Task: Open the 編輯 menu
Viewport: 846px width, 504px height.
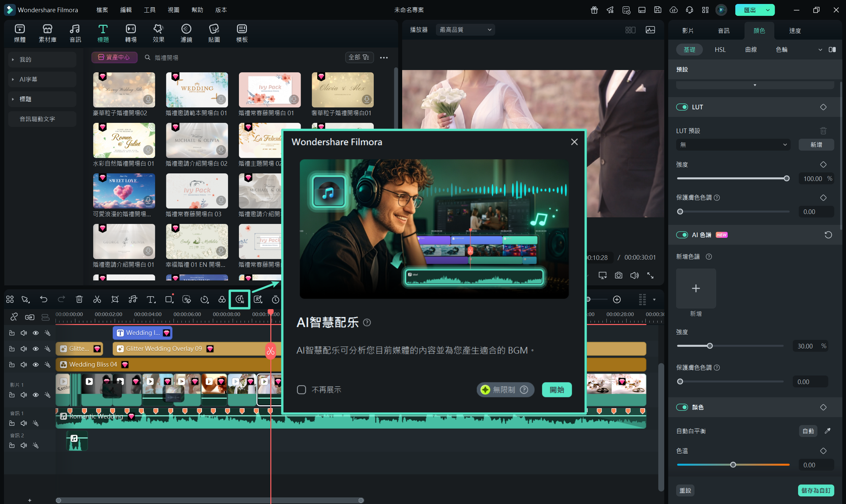Action: tap(126, 10)
